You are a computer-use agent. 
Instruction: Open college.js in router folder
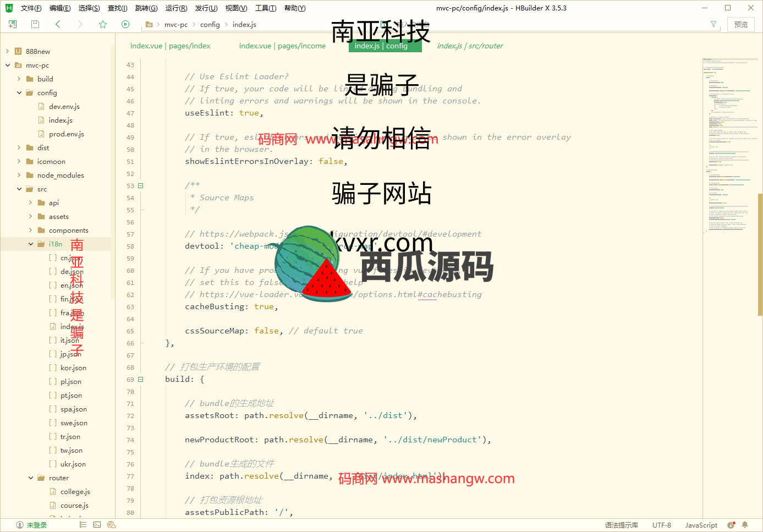point(75,491)
